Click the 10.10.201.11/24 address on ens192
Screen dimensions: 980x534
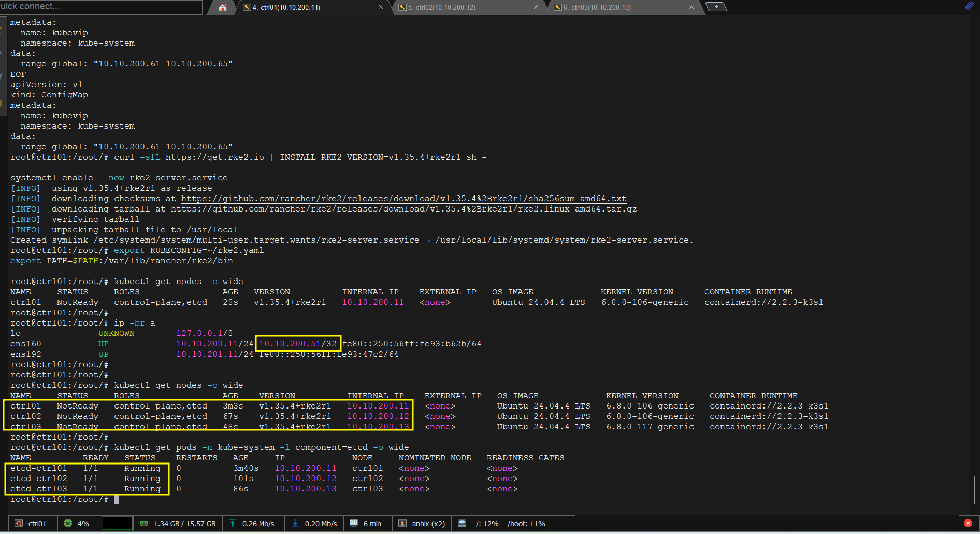pyautogui.click(x=215, y=354)
